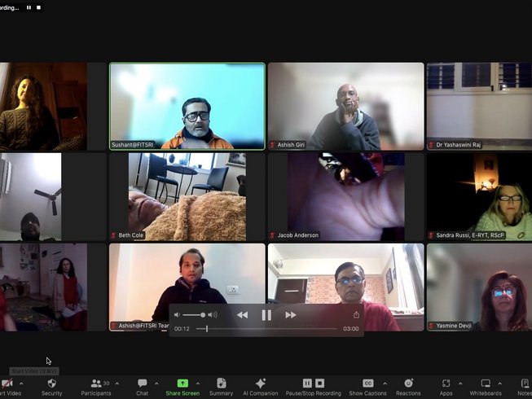Select the Yasmine Devji video tile
This screenshot has width=532, height=399.
[479, 287]
